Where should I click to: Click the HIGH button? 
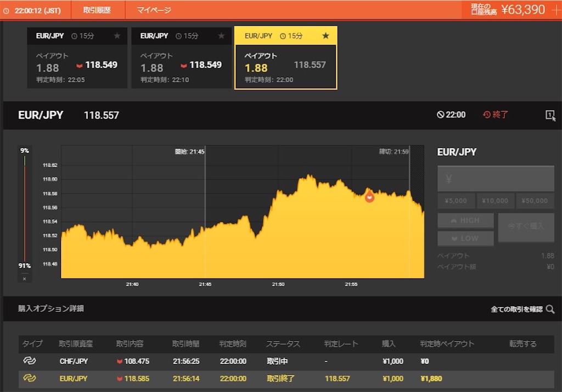pos(465,220)
